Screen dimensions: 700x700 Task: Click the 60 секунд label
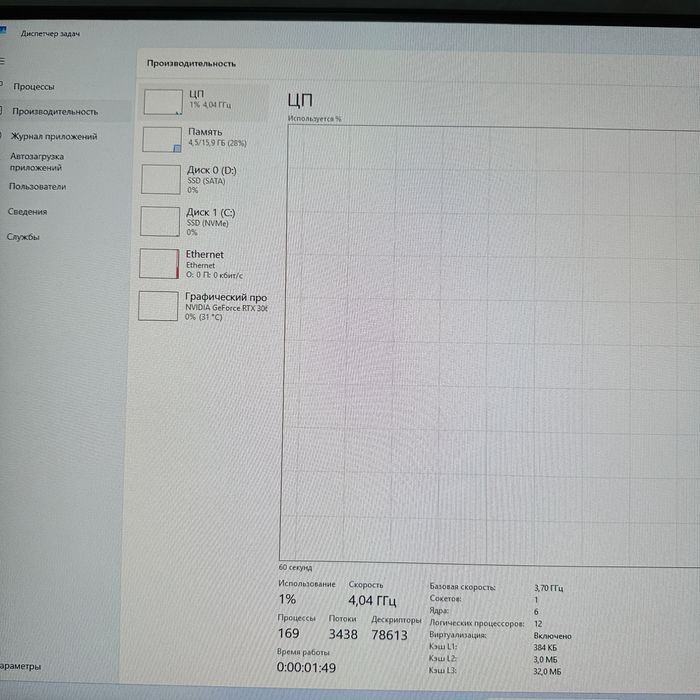click(x=295, y=567)
